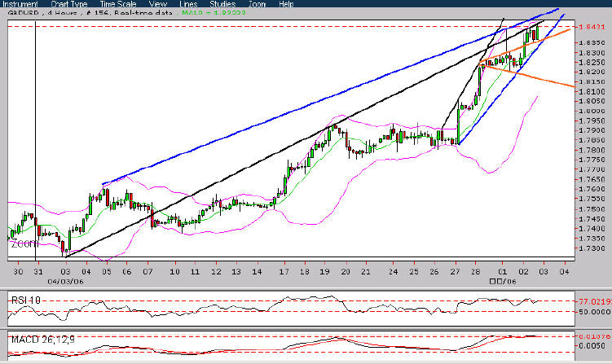This screenshot has height=364, width=612.
Task: Open the Chart Type menu
Action: tap(69, 4)
